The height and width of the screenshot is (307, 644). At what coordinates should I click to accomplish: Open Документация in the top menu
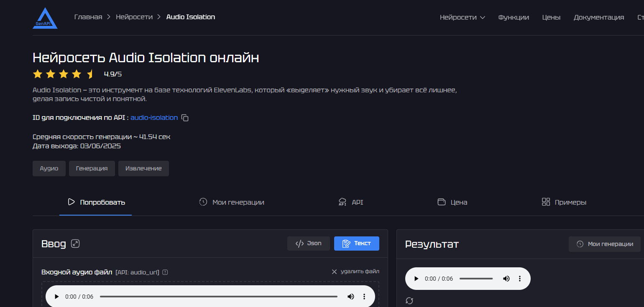point(599,18)
